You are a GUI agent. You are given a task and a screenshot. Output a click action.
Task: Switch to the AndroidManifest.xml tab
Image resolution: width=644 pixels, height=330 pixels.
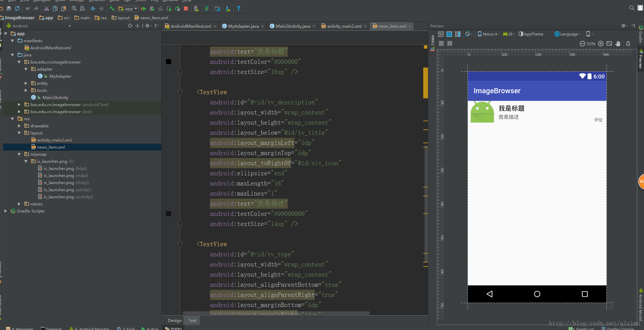[191, 26]
